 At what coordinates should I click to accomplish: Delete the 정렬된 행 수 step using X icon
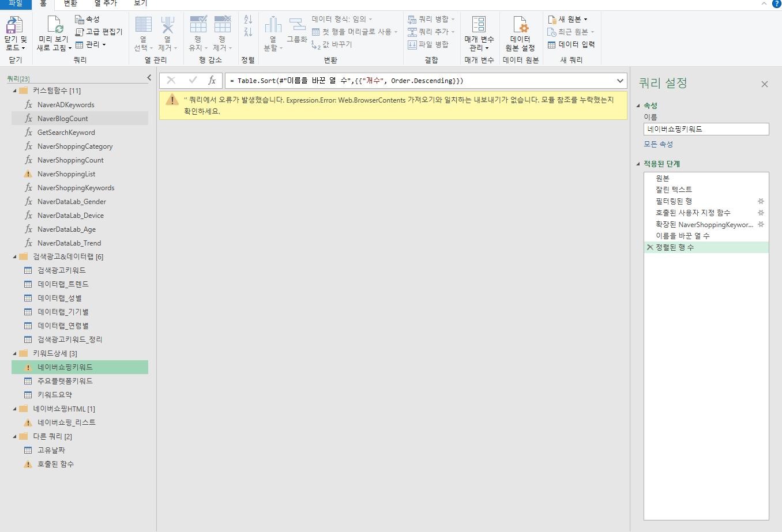[x=650, y=247]
